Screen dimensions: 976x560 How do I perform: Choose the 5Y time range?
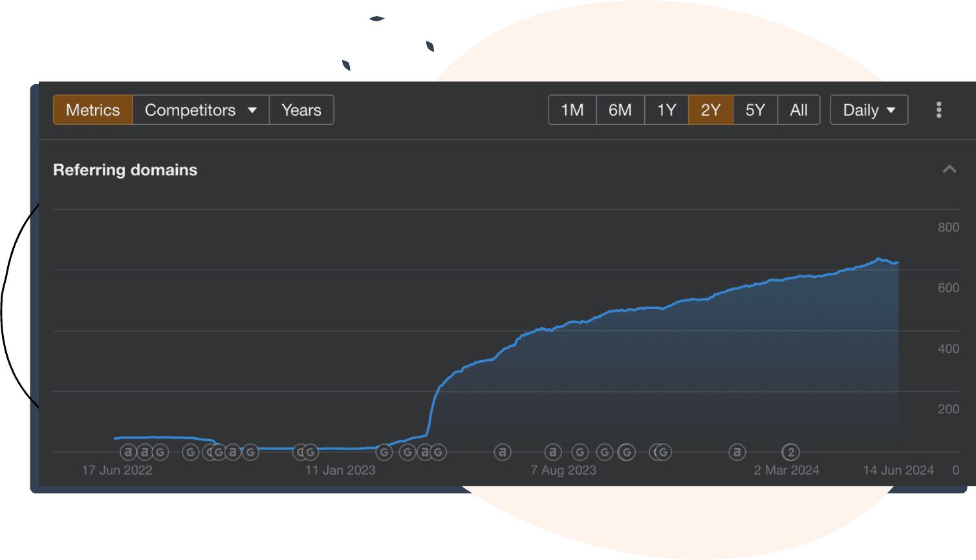click(755, 110)
